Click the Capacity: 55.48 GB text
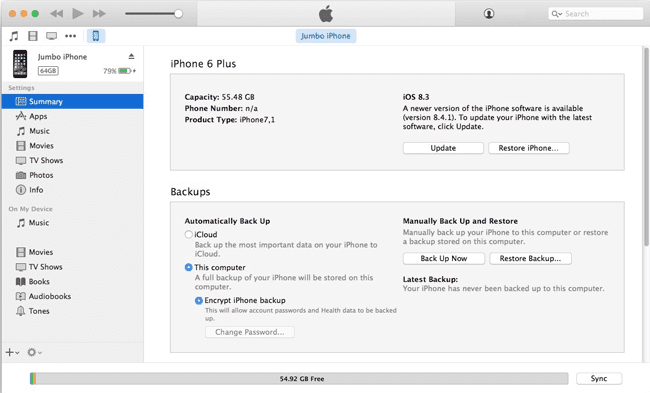 219,97
